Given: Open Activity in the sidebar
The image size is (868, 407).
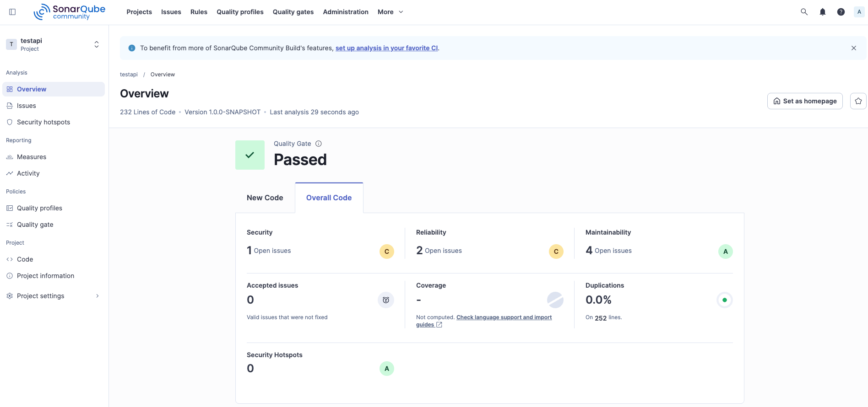Looking at the screenshot, I should 54,173.
